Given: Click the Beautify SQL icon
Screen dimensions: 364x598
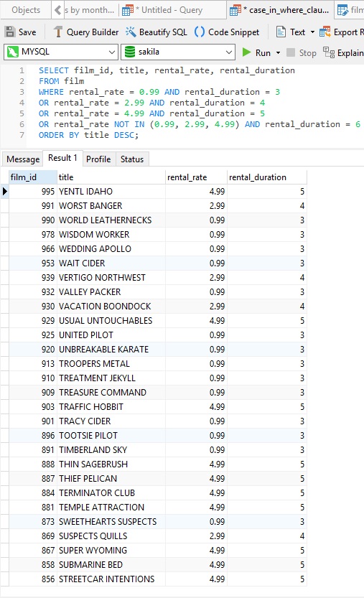Looking at the screenshot, I should [131, 32].
